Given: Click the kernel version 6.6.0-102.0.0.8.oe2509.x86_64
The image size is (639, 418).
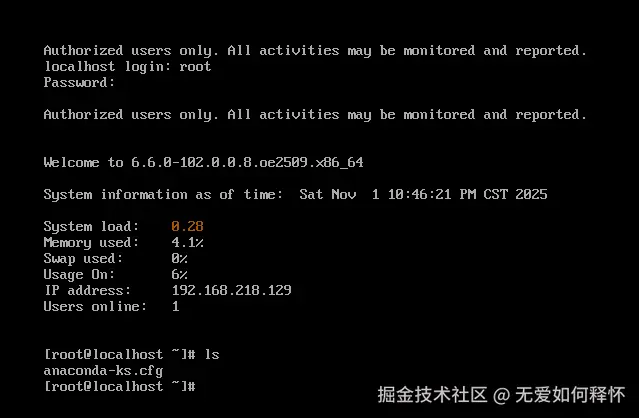Looking at the screenshot, I should click(x=247, y=163).
